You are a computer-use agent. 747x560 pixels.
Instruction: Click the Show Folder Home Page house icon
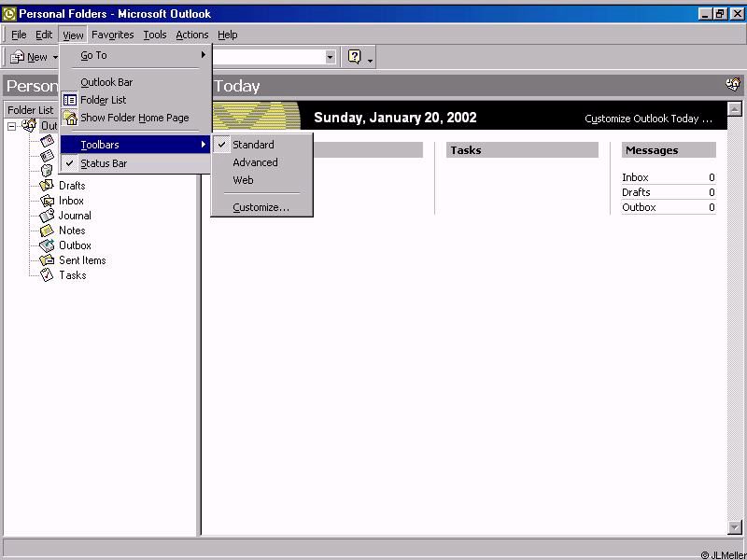[69, 118]
